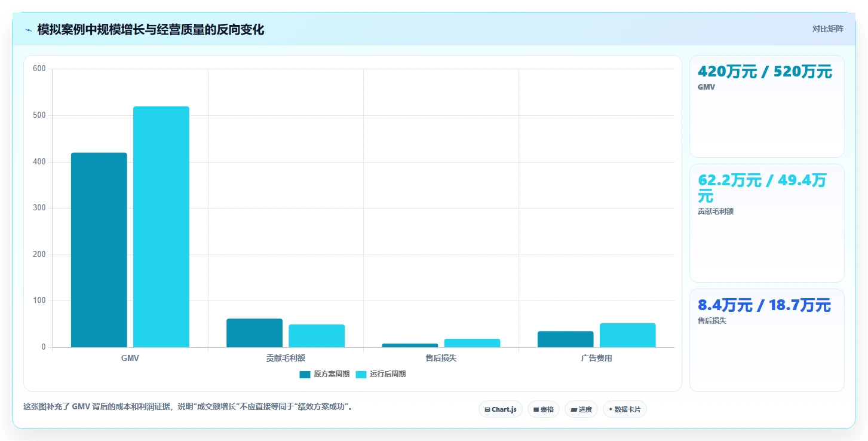Image resolution: width=868 pixels, height=441 pixels.
Task: Click the 420万元 / 520万元 value
Action: click(765, 72)
